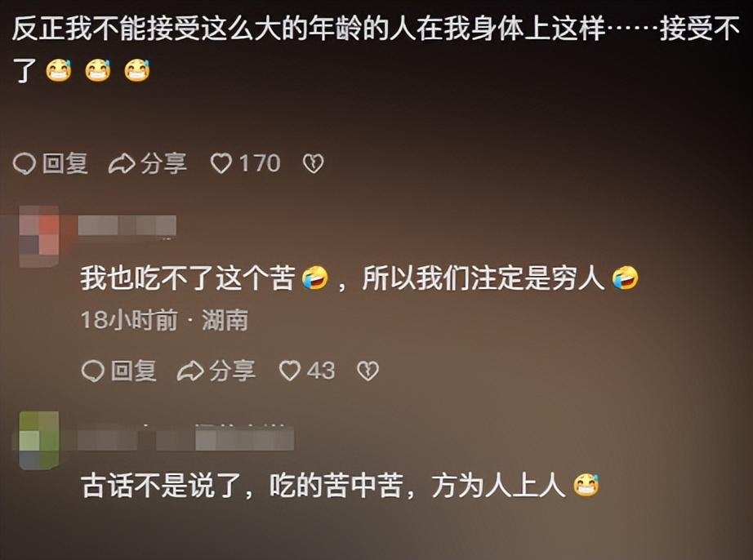The height and width of the screenshot is (560, 753).
Task: Tap the broken-heart dislike icon beside 43
Action: click(368, 371)
